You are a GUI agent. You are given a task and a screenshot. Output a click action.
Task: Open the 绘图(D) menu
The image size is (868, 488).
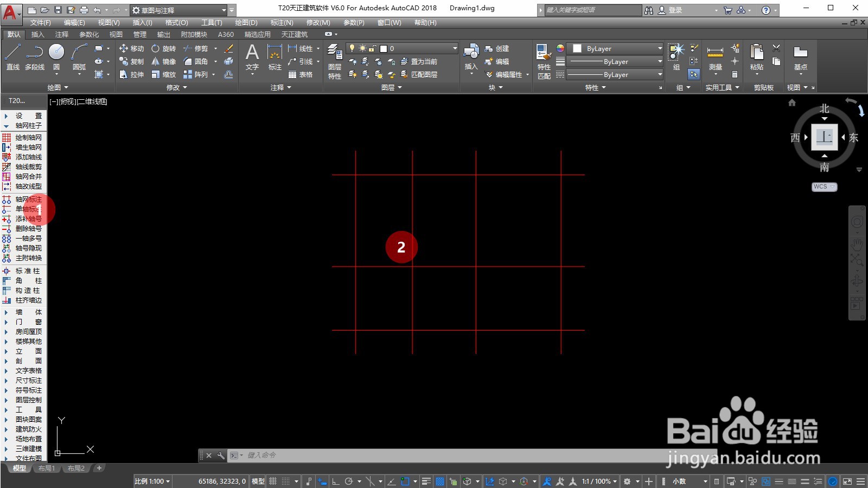(x=246, y=22)
